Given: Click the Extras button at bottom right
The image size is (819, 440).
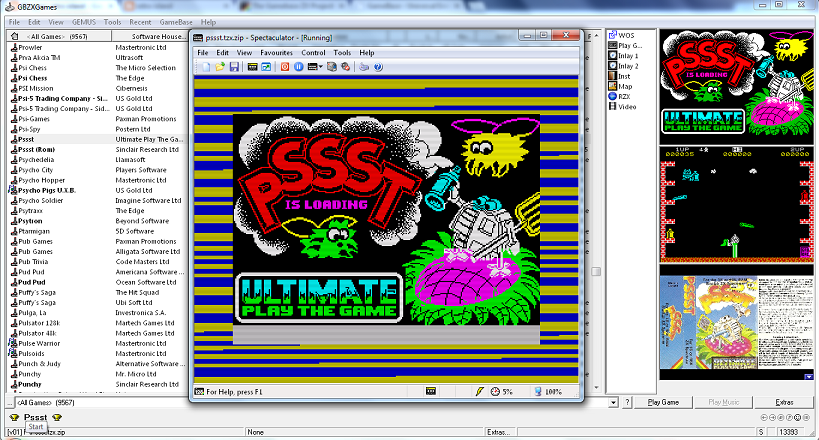Looking at the screenshot, I should pos(784,402).
